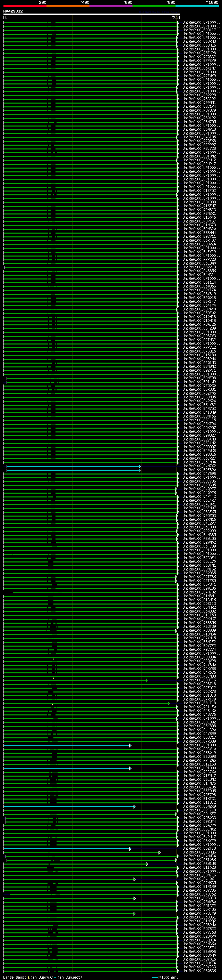Image resolution: width=222 pixels, height=980 pixels.
Task: Select UniRef100_B9NE98 label
Action: coord(199,379)
